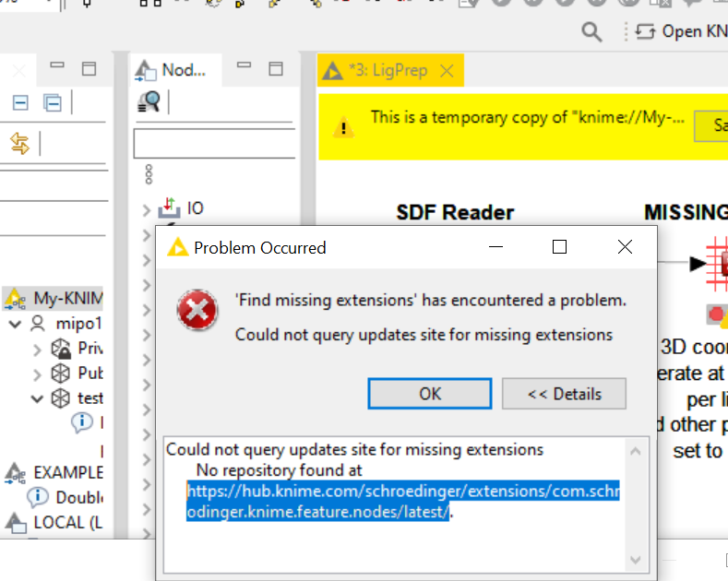This screenshot has height=581, width=728.
Task: Click the node repository search icon
Action: pyautogui.click(x=149, y=101)
